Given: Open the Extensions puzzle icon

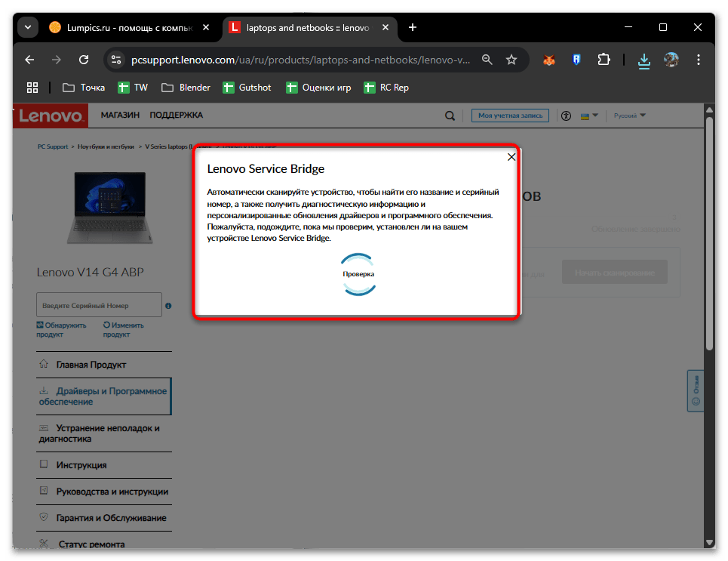Looking at the screenshot, I should tap(603, 60).
